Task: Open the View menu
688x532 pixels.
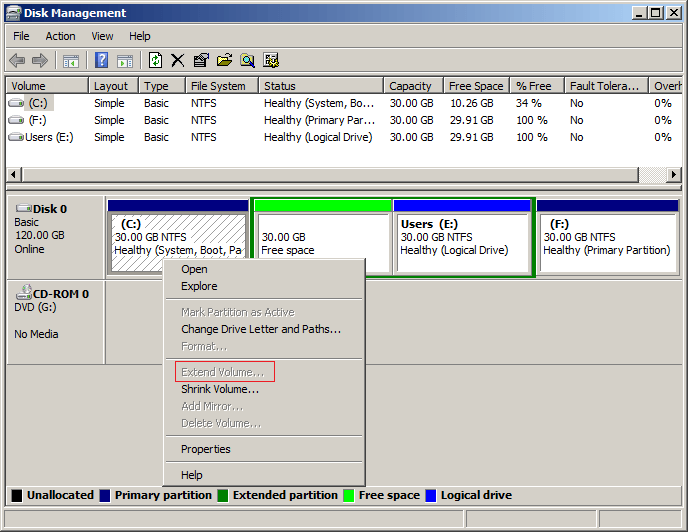Action: click(102, 36)
